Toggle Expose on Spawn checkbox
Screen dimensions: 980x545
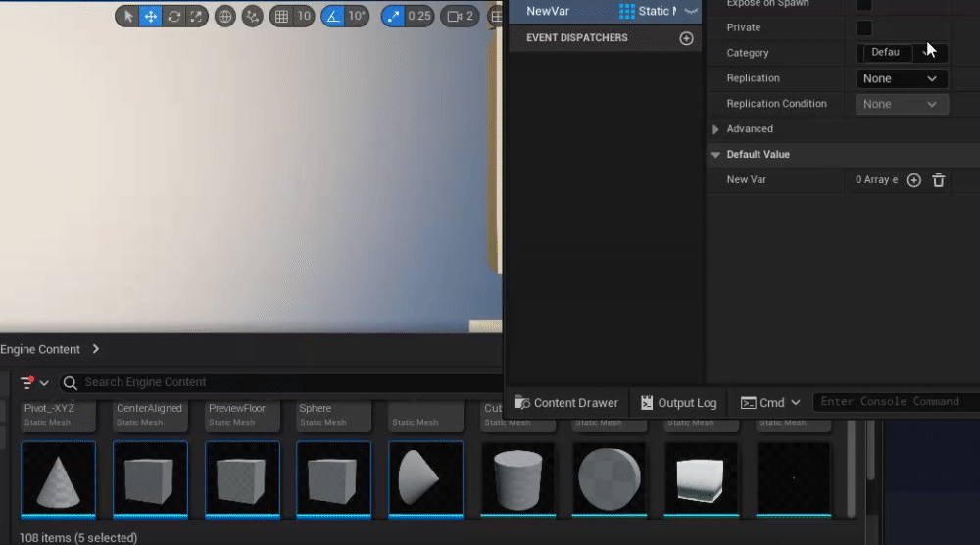pos(863,4)
